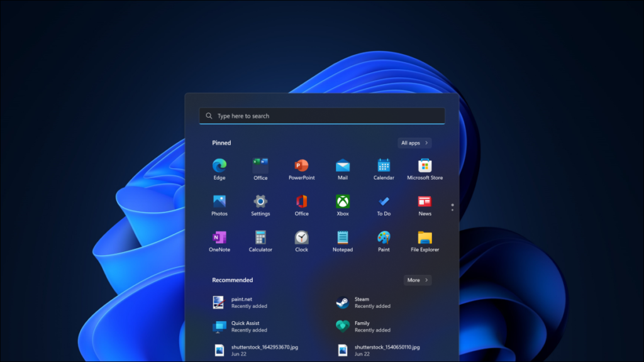Viewport: 644px width, 362px height.
Task: Expand the Recommended section via More
Action: click(417, 280)
